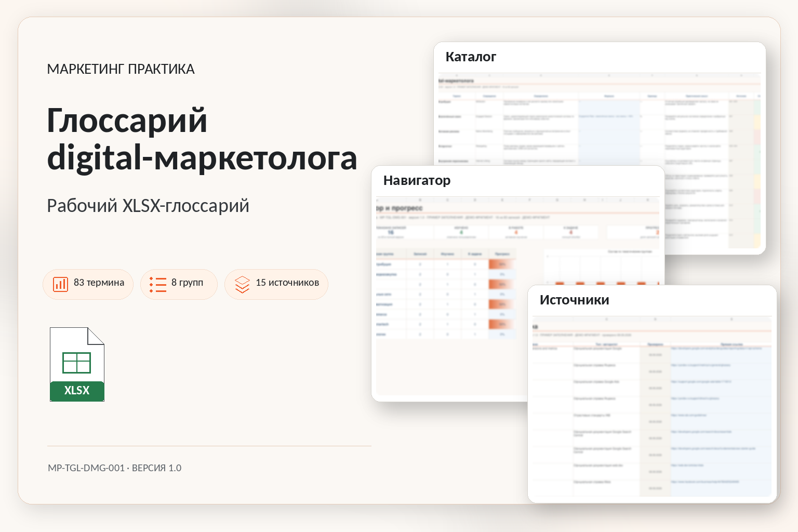Click the bulleted list icon beside 8 групп
Image resolution: width=798 pixels, height=532 pixels.
pyautogui.click(x=158, y=284)
